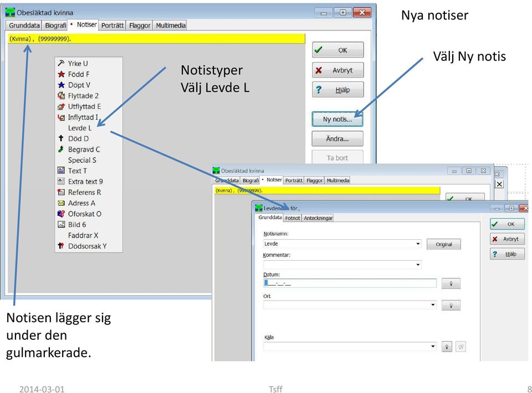This screenshot has width=532, height=393.
Task: Click the Ny notis... button
Action: pyautogui.click(x=337, y=119)
